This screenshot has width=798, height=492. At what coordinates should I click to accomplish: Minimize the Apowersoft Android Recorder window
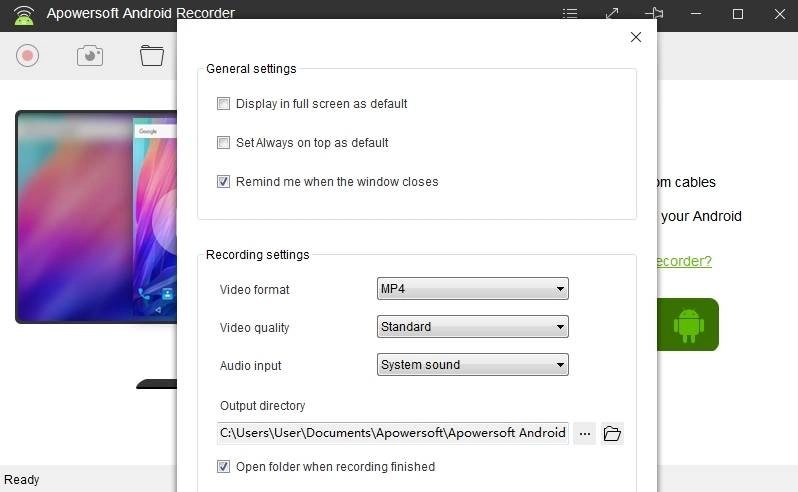[696, 13]
